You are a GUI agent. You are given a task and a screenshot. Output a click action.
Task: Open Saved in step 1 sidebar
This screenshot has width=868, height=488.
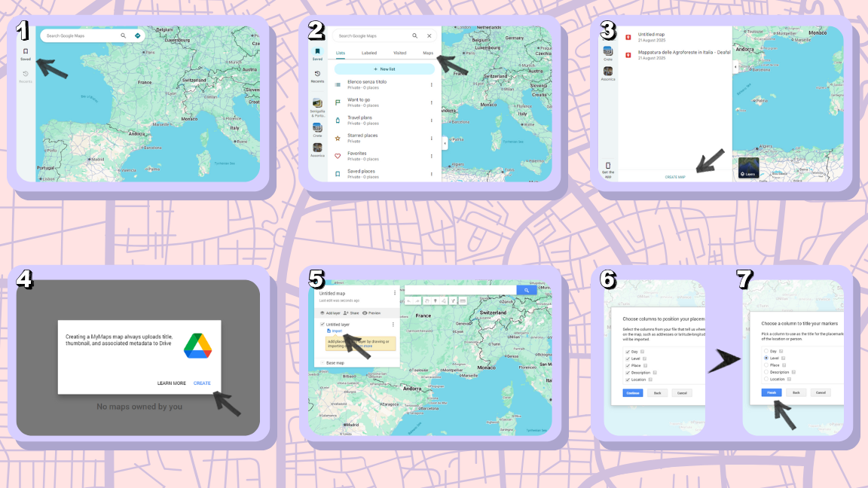coord(26,53)
